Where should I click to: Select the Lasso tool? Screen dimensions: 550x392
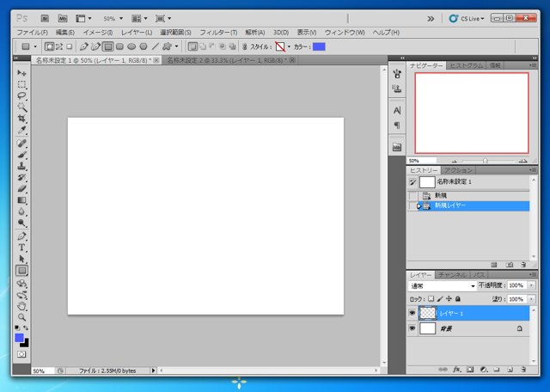(22, 96)
